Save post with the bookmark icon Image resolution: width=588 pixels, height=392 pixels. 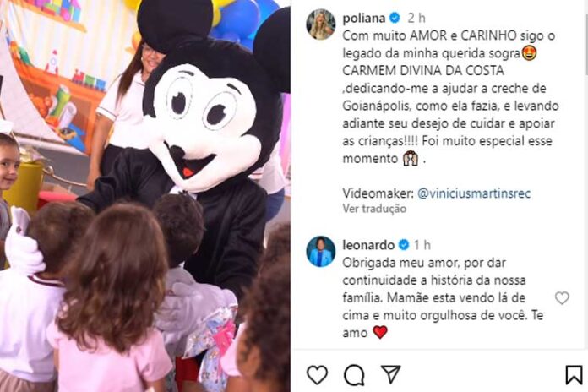(x=574, y=375)
